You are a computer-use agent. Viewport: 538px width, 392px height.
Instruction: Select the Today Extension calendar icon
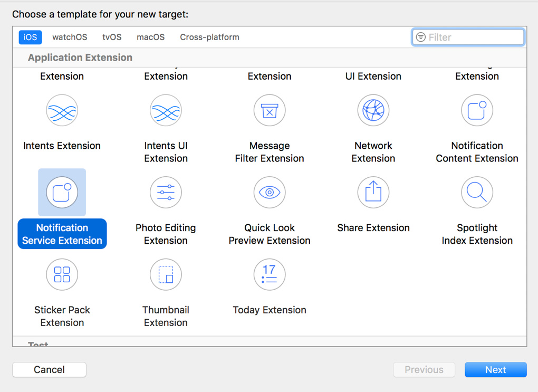pos(270,275)
